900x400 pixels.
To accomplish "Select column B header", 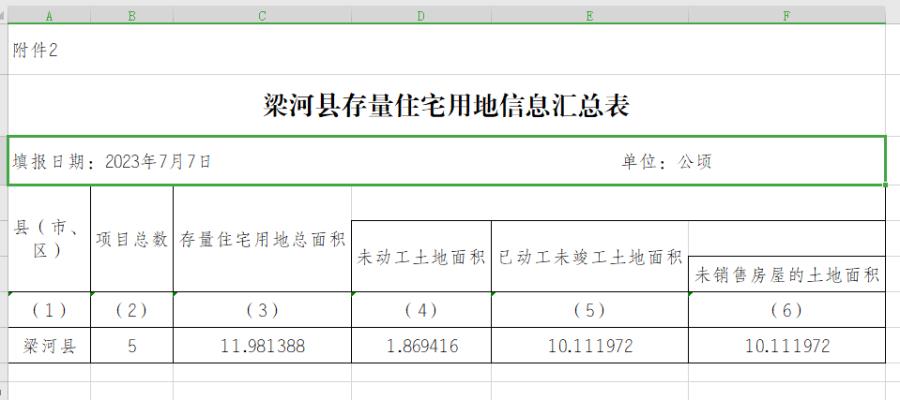I will click(x=131, y=15).
